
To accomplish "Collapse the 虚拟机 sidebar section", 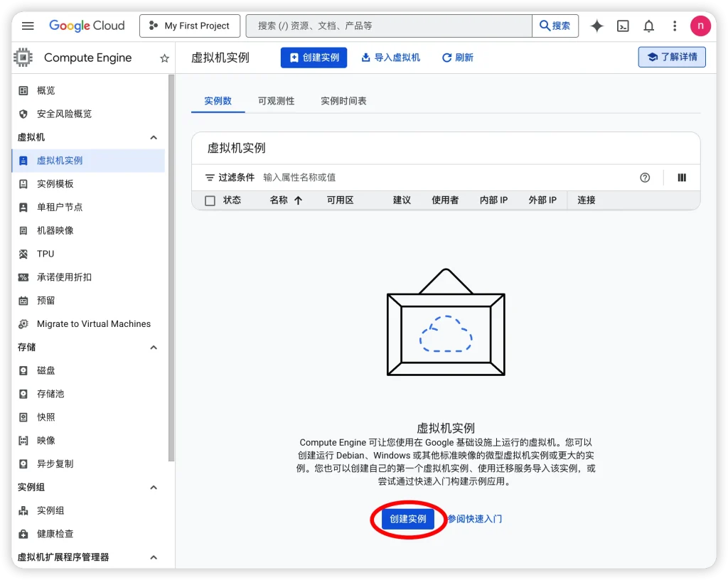I will pos(154,137).
